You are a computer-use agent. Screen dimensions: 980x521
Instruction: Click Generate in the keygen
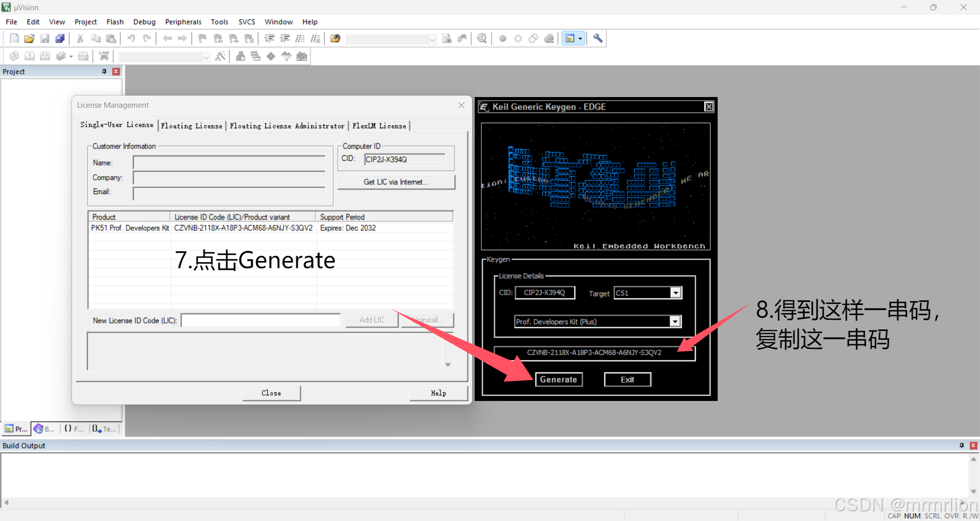[558, 380]
